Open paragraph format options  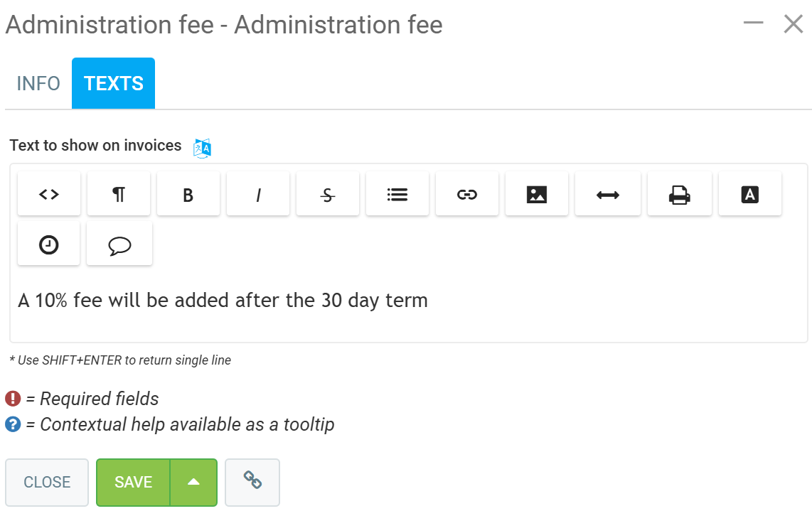point(119,194)
